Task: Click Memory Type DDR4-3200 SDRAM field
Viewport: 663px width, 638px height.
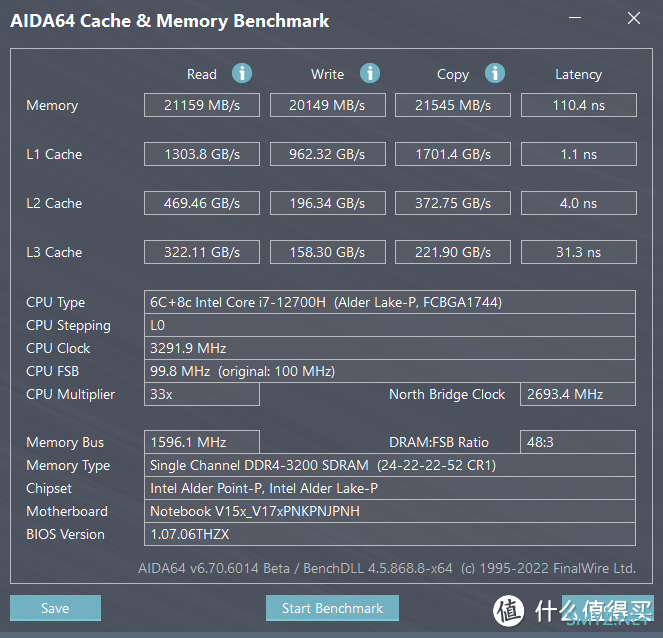Action: (390, 465)
